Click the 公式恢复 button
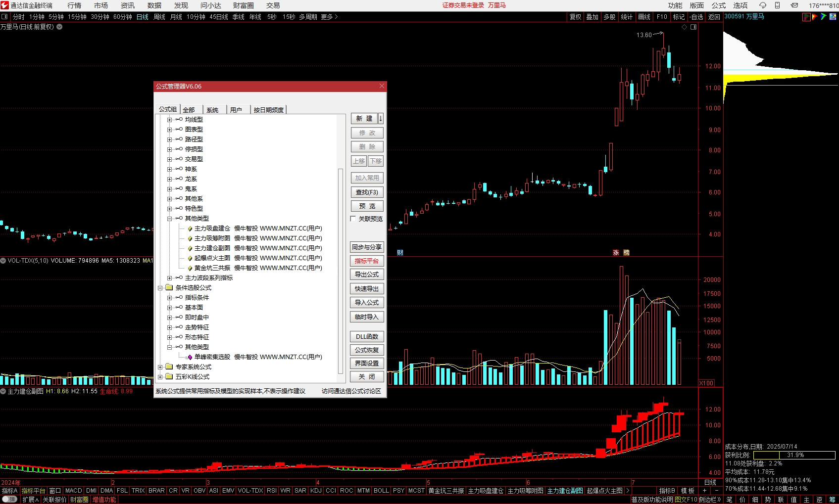This screenshot has width=839, height=504. click(x=367, y=350)
